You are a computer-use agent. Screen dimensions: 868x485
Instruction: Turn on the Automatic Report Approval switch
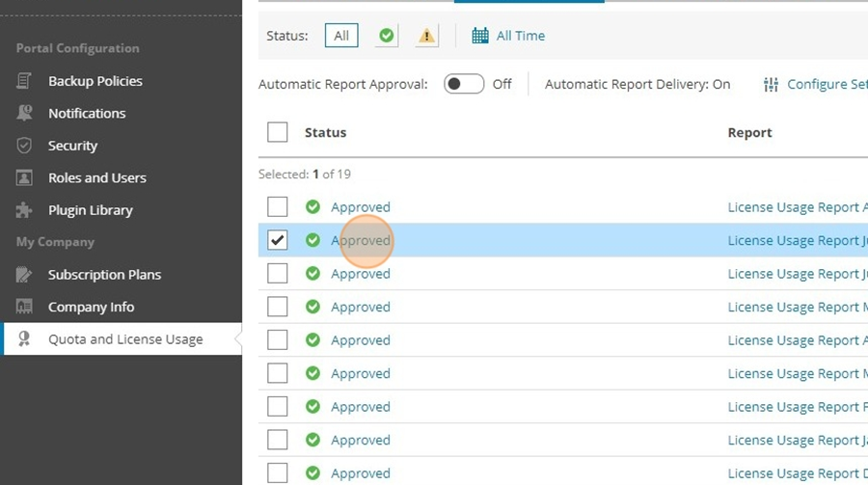click(464, 84)
